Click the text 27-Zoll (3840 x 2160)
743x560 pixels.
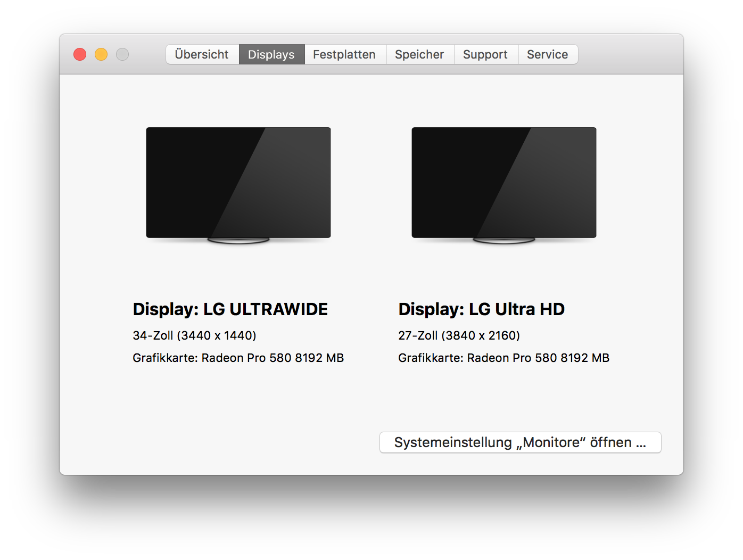click(459, 335)
